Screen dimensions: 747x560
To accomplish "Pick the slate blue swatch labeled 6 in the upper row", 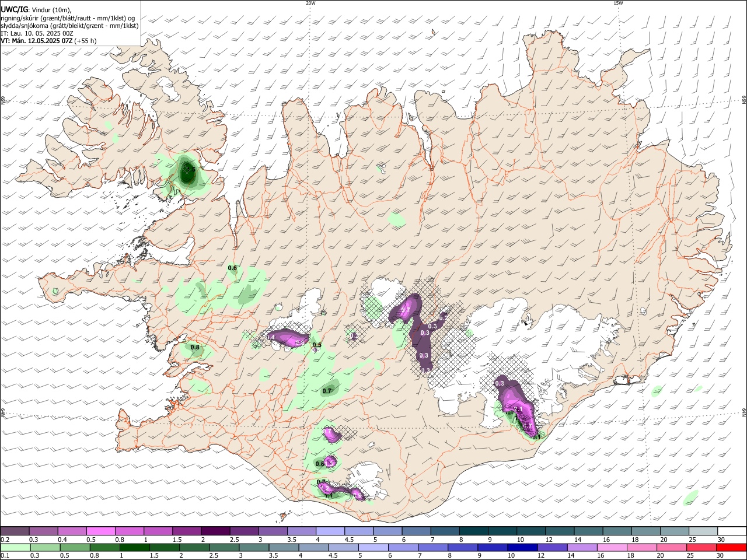I will click(x=416, y=531).
